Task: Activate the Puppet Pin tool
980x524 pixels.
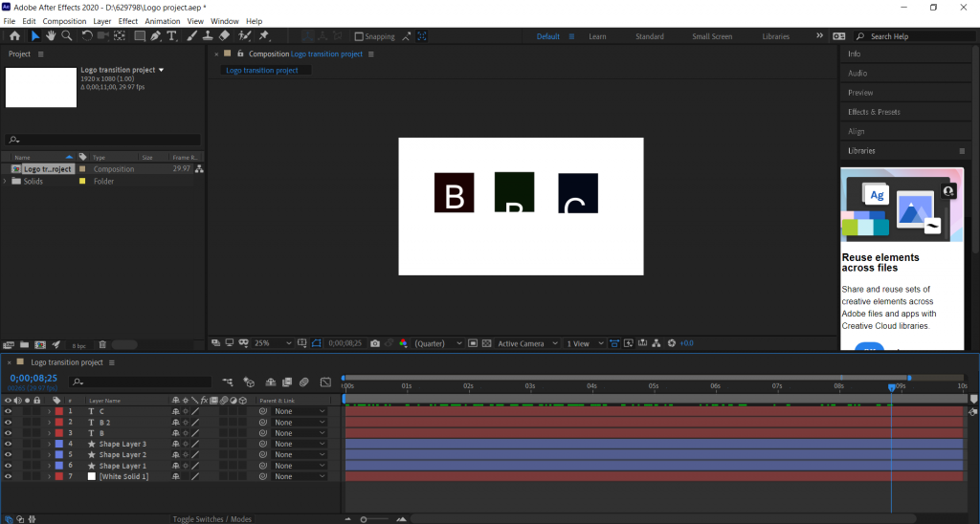Action: click(x=263, y=36)
